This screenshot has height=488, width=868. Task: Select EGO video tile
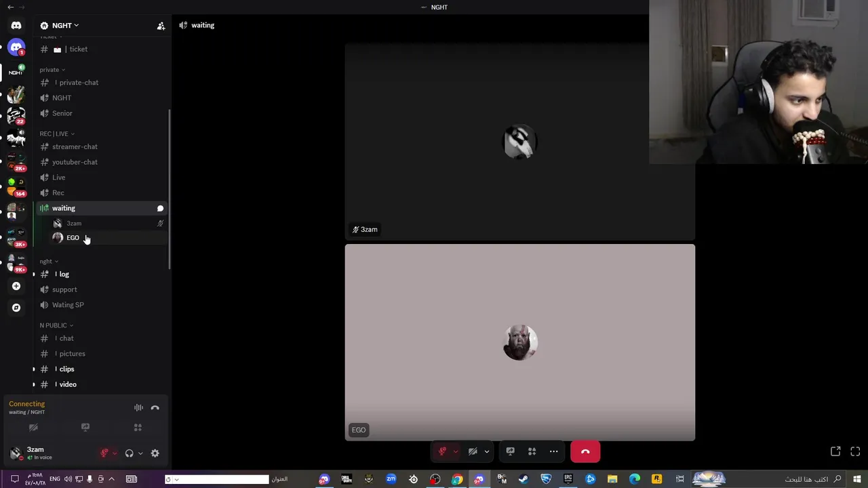[x=519, y=342]
